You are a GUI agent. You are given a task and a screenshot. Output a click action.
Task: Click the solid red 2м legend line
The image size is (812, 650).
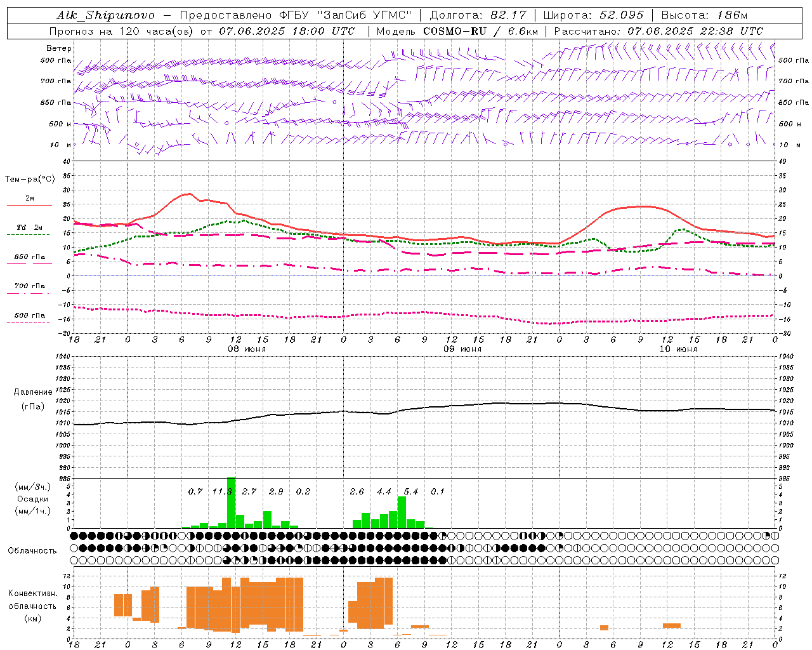(29, 205)
